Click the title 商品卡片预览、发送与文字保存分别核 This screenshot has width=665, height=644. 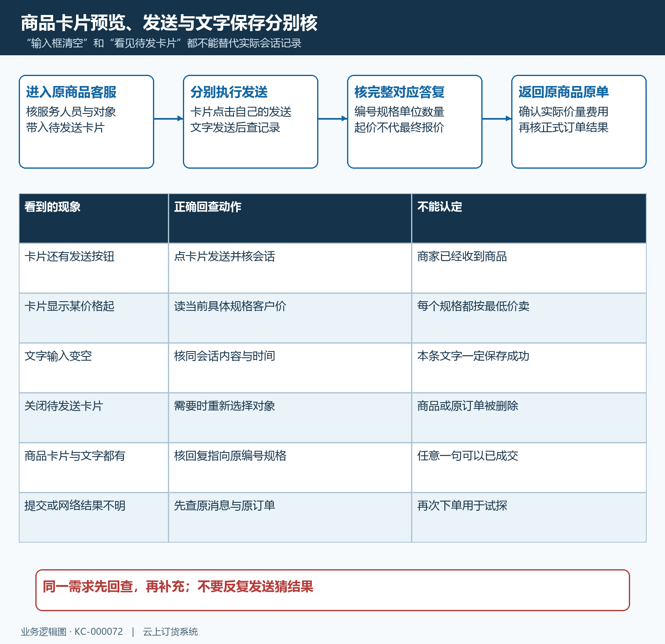169,23
